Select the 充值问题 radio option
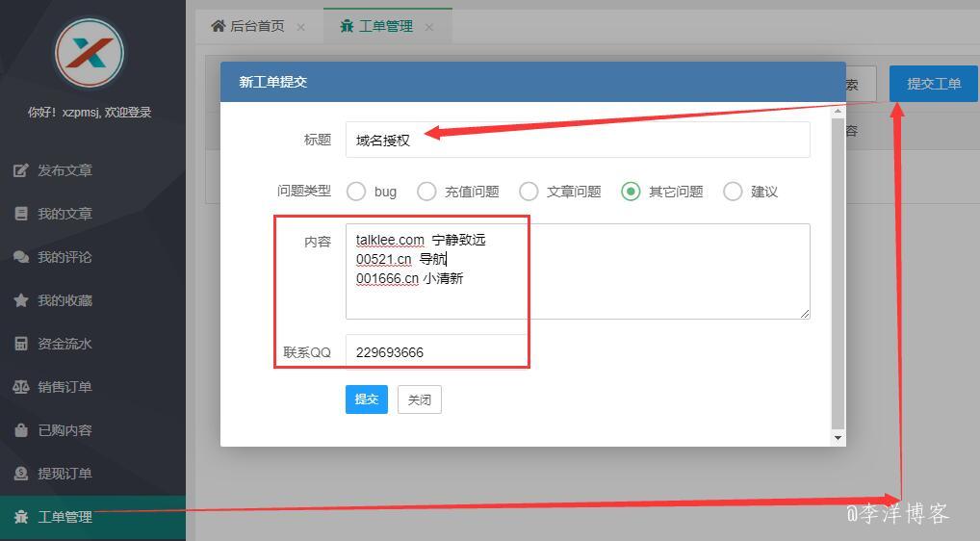Viewport: 980px width, 541px height. coord(426,192)
